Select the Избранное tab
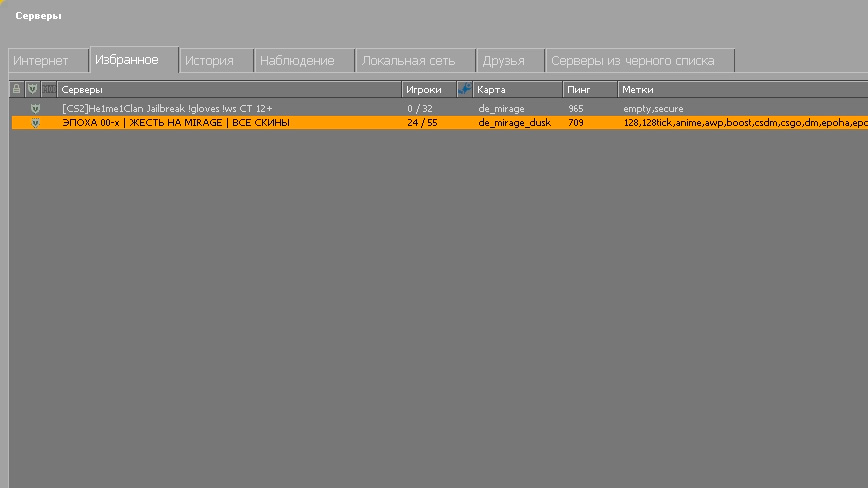This screenshot has width=868, height=488. tap(134, 60)
